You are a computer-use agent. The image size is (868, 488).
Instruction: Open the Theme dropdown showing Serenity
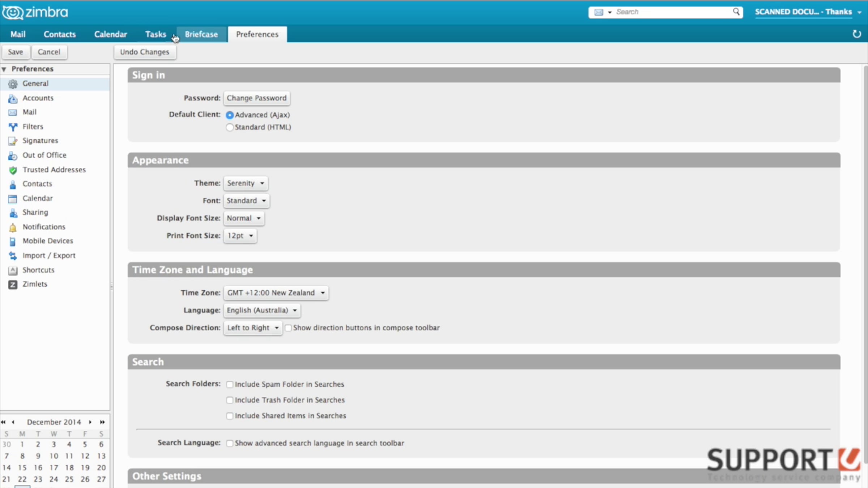(246, 183)
